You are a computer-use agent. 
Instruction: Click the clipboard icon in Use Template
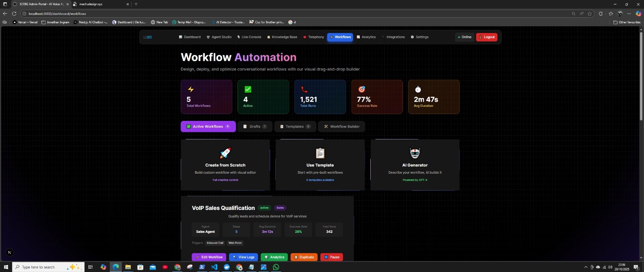320,153
